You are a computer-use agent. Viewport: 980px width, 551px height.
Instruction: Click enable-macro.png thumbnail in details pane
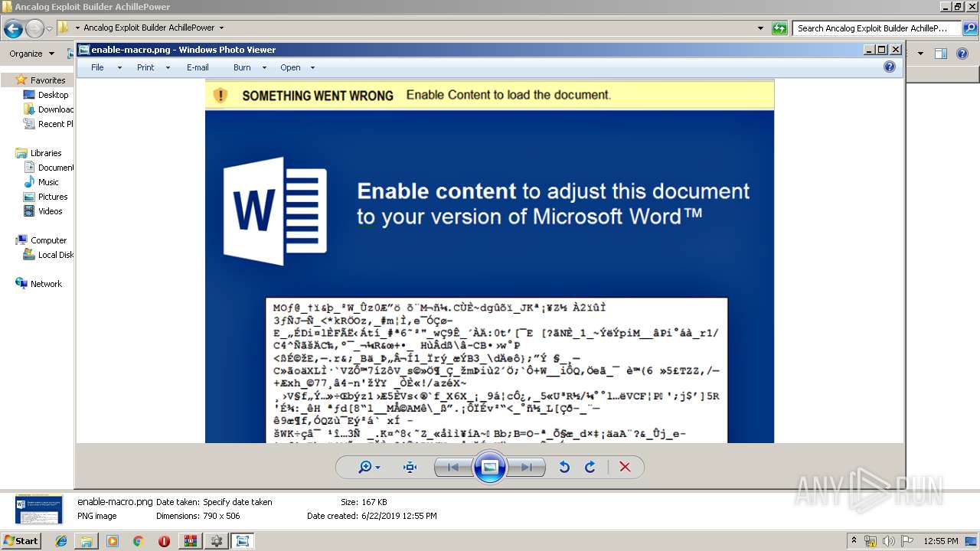pyautogui.click(x=38, y=509)
